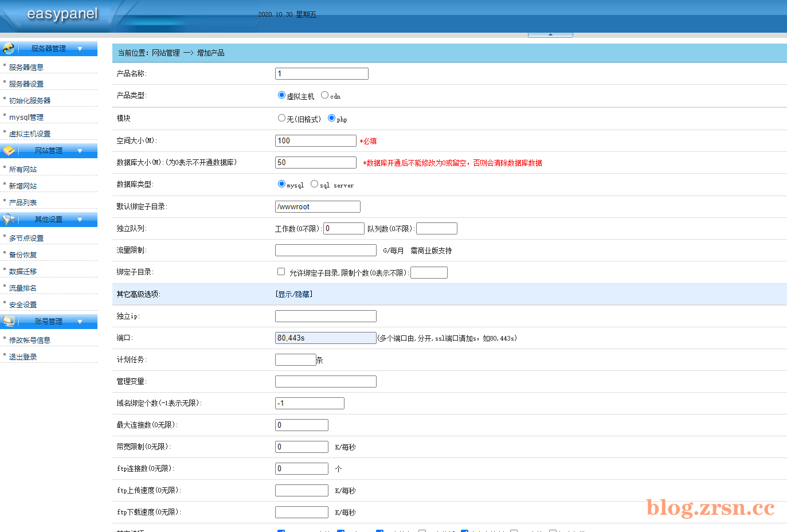
Task: Collapse the top header with arrow handle
Action: click(x=550, y=34)
